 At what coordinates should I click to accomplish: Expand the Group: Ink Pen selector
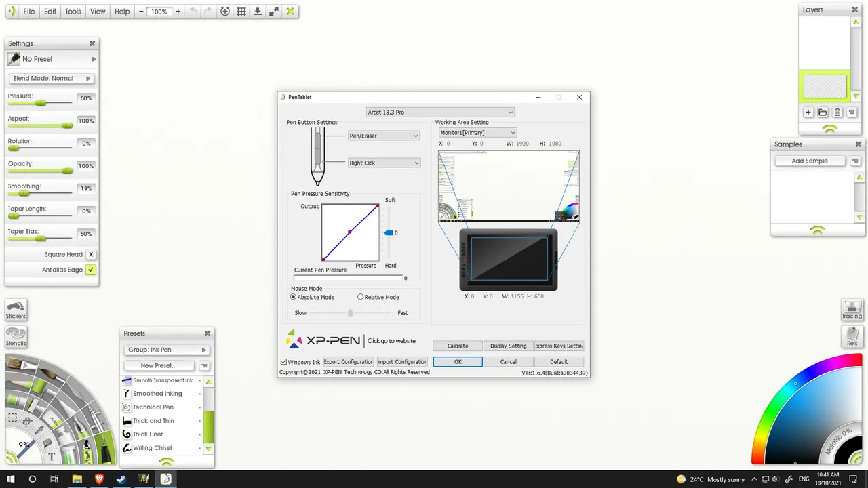pos(166,350)
